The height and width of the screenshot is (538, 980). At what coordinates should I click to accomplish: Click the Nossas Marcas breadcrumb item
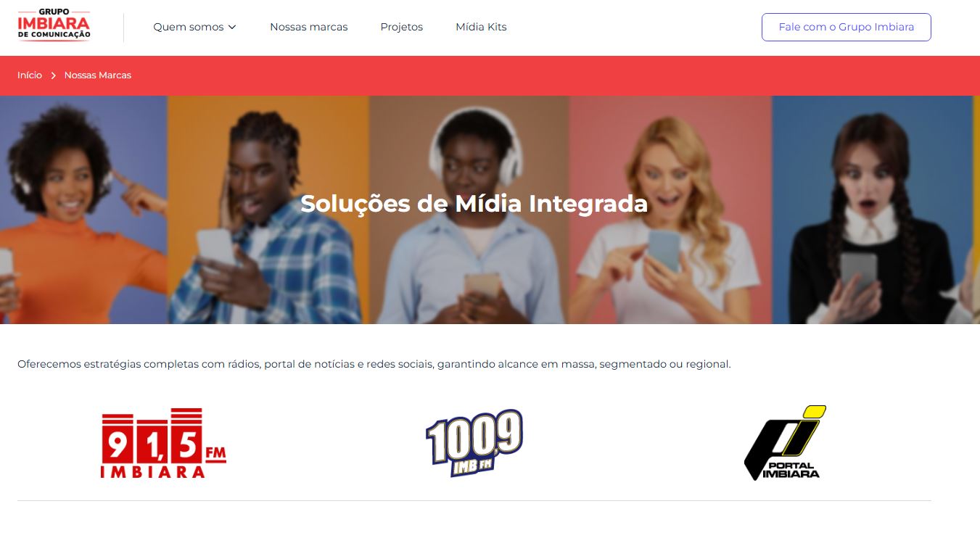(98, 75)
